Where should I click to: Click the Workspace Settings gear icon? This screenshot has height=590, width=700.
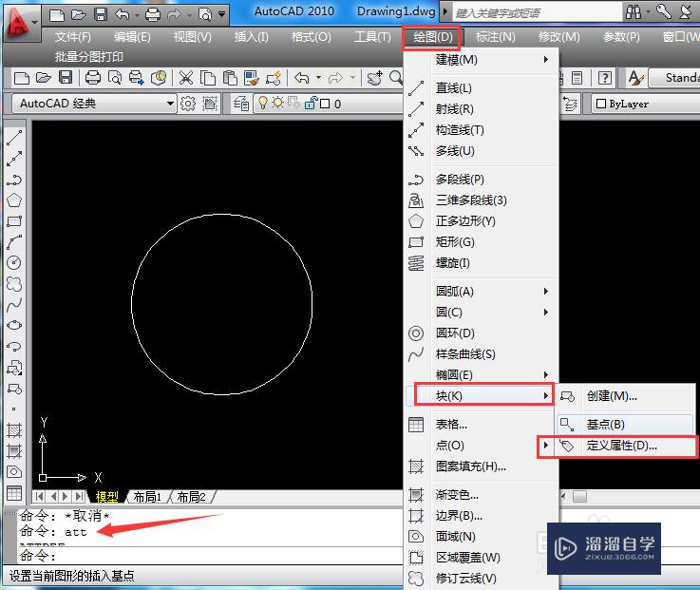187,104
